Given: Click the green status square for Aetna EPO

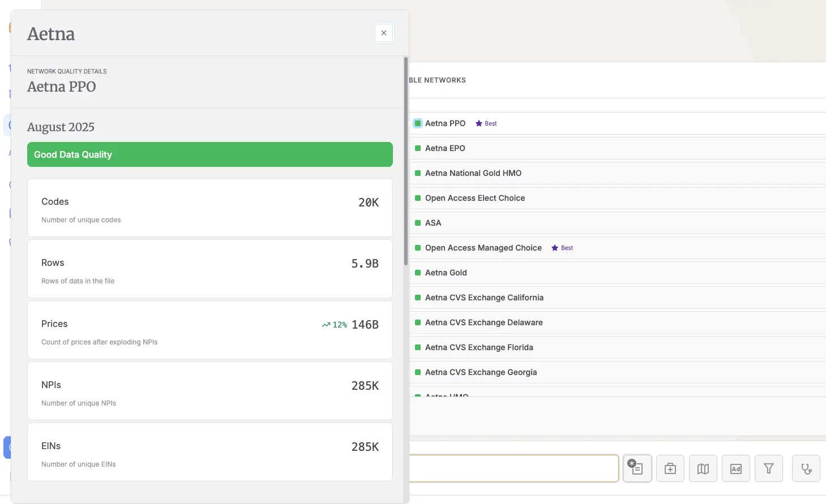Looking at the screenshot, I should click(418, 148).
